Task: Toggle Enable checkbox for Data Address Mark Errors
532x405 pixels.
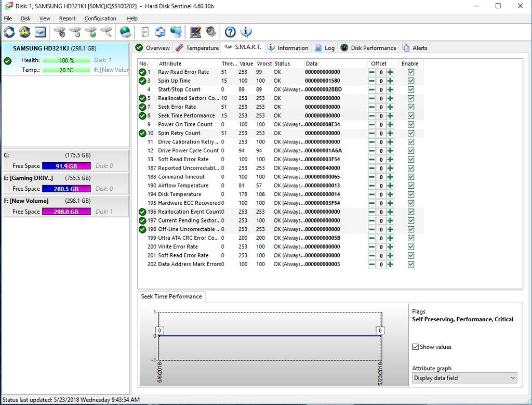Action: point(411,265)
